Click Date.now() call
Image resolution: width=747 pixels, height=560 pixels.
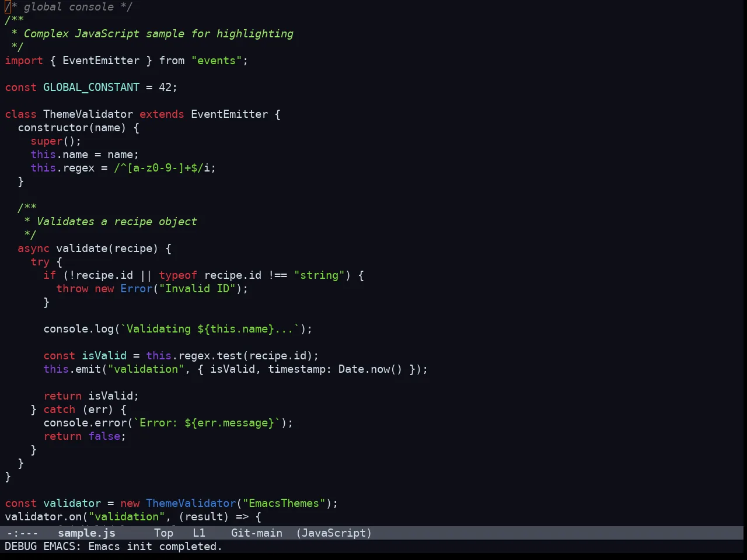tap(371, 369)
